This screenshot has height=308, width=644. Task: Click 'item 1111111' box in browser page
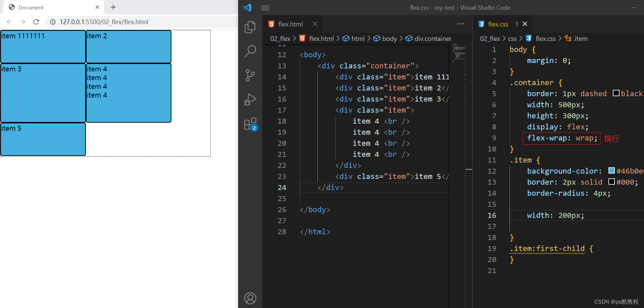(x=43, y=47)
